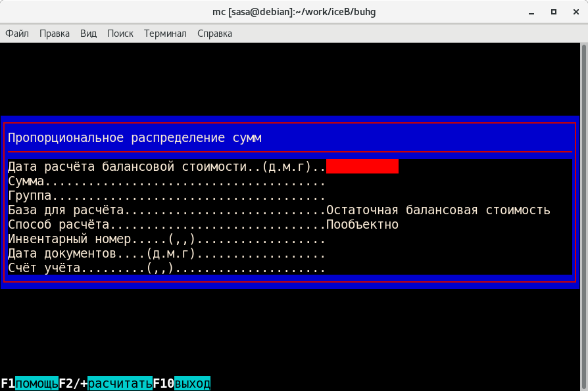Switch the Пообъектно calculation method value
588x391 pixels.
click(x=362, y=225)
